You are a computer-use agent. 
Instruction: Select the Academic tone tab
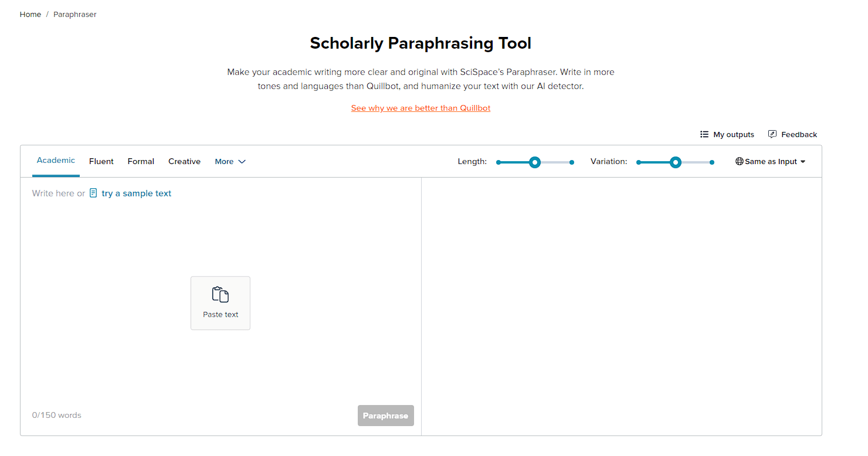(x=56, y=159)
